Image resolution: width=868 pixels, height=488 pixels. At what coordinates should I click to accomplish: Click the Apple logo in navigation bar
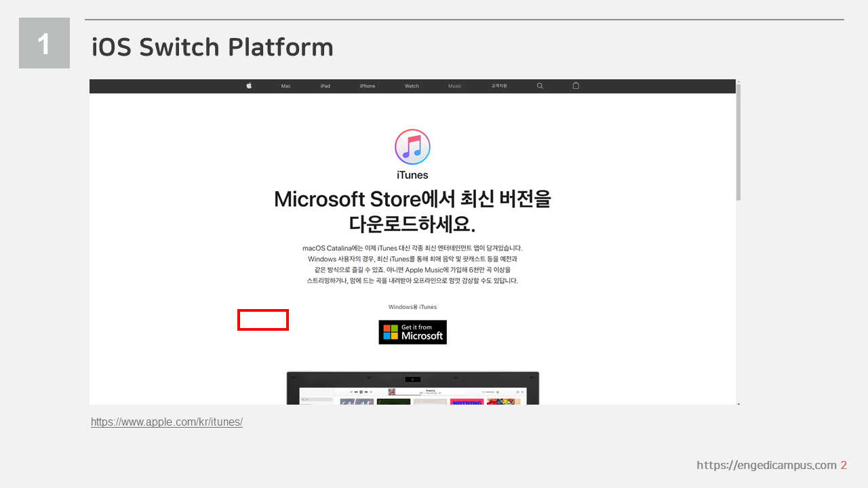(x=249, y=86)
